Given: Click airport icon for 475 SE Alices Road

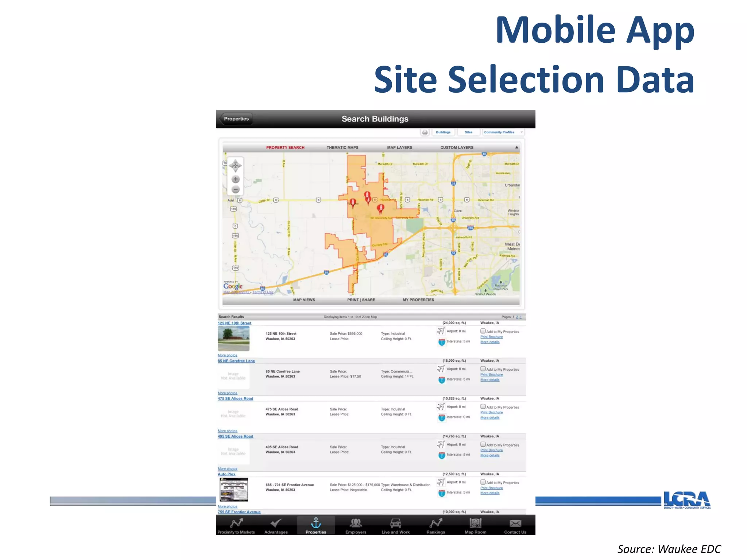Looking at the screenshot, I should [441, 407].
